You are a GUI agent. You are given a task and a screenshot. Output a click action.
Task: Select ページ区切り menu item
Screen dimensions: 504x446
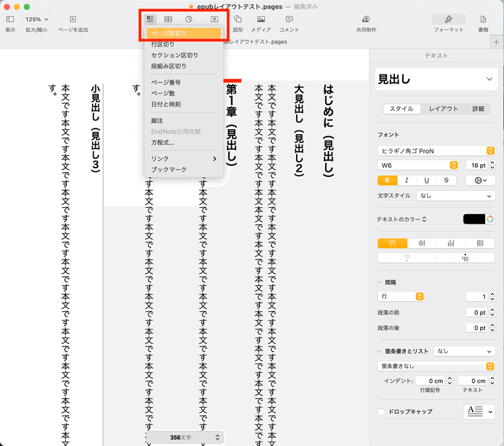[183, 33]
